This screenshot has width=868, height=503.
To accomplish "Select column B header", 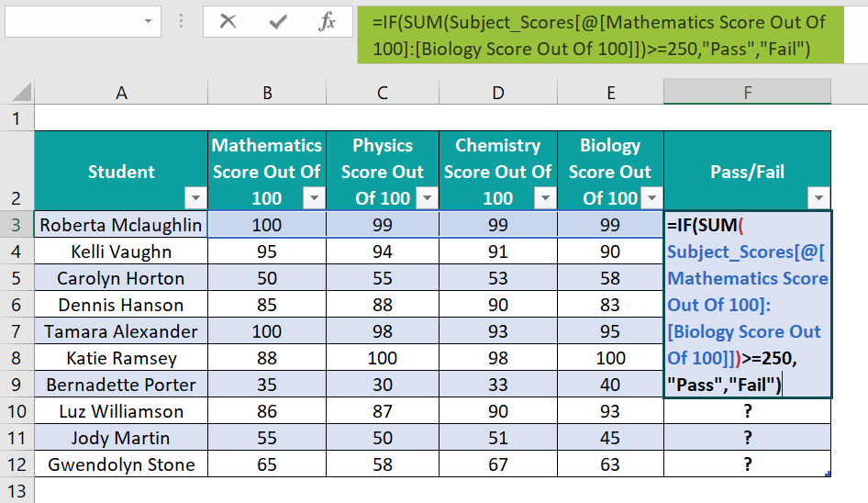I will [267, 92].
